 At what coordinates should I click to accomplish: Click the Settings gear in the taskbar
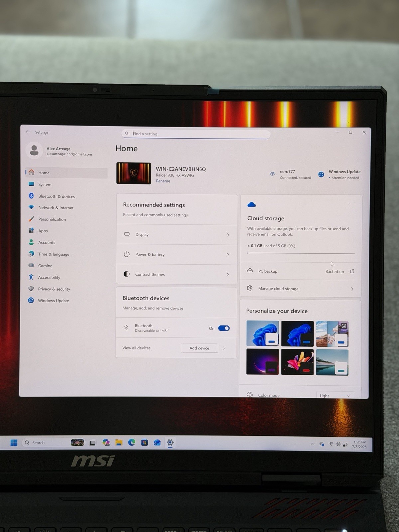click(x=170, y=442)
